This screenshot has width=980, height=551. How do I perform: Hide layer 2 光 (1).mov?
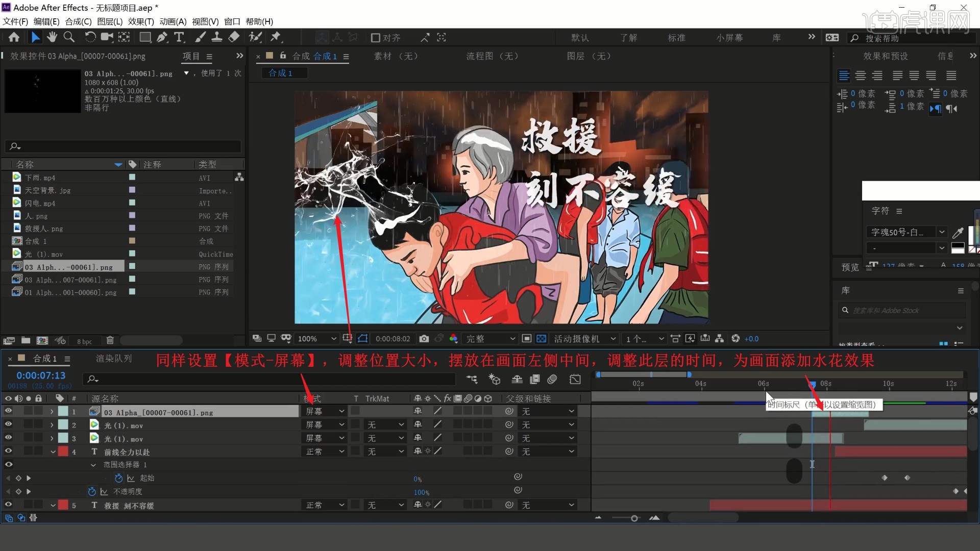coord(8,424)
